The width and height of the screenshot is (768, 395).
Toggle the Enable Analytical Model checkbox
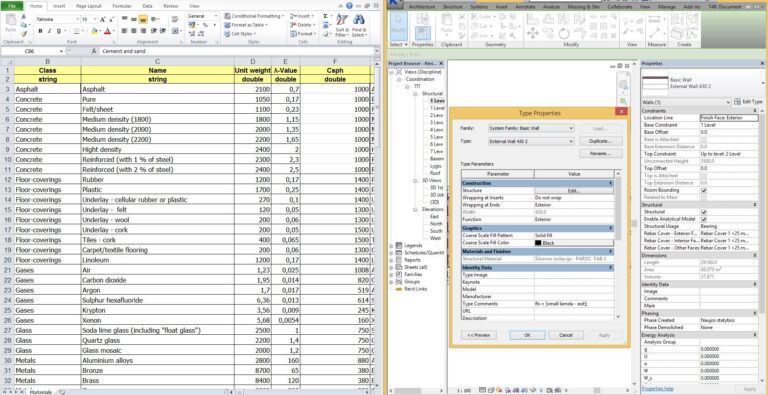(704, 219)
